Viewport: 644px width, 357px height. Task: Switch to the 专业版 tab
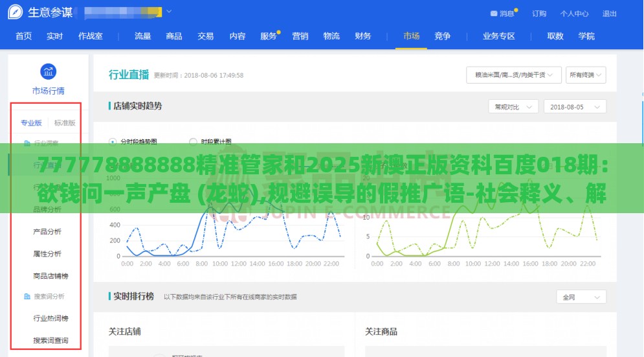click(x=31, y=122)
